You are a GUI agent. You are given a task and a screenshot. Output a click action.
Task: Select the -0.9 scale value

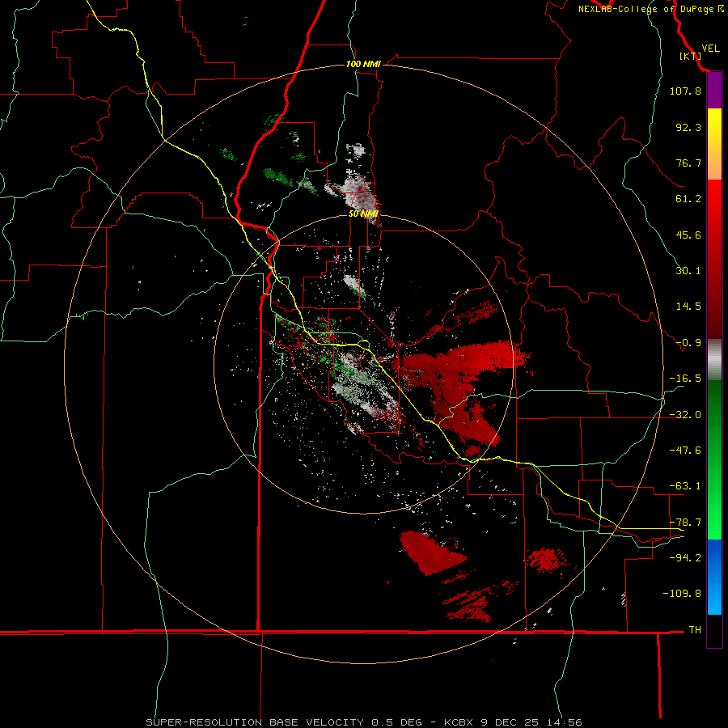pos(688,343)
